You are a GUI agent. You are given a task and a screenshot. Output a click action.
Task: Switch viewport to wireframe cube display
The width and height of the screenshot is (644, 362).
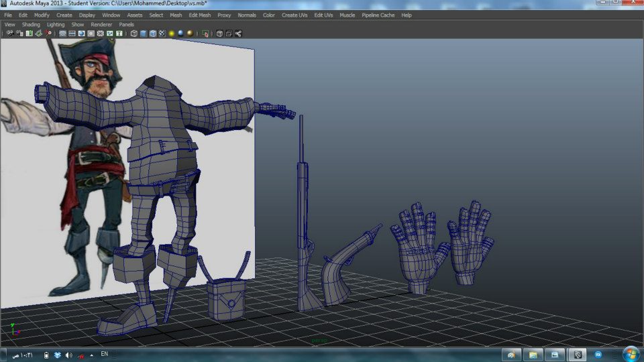pyautogui.click(x=134, y=34)
